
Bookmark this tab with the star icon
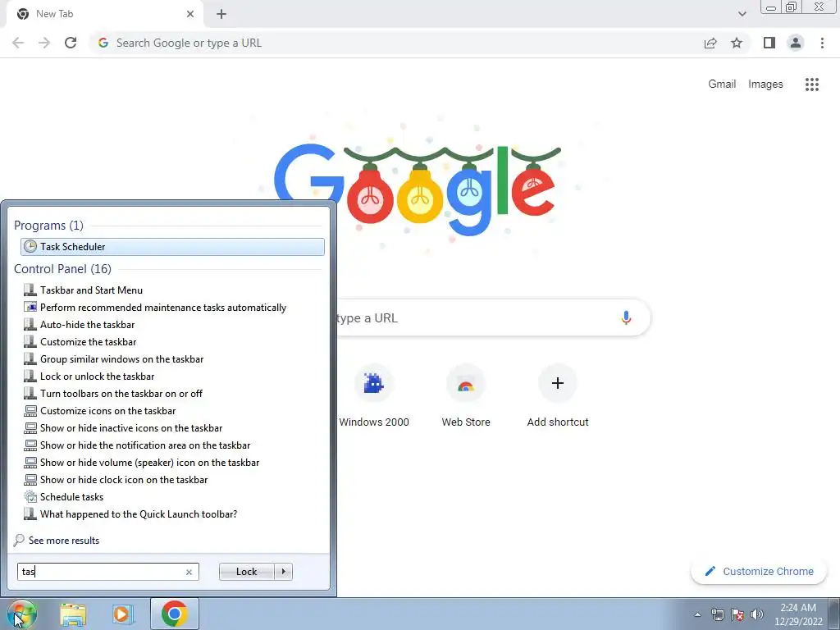tap(737, 43)
